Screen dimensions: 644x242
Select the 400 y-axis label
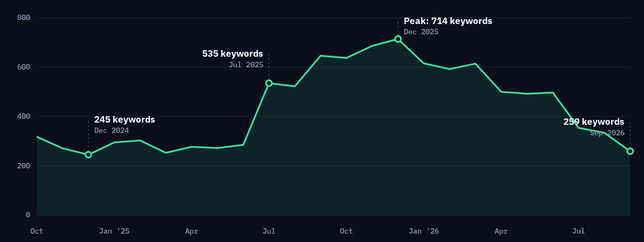24,116
